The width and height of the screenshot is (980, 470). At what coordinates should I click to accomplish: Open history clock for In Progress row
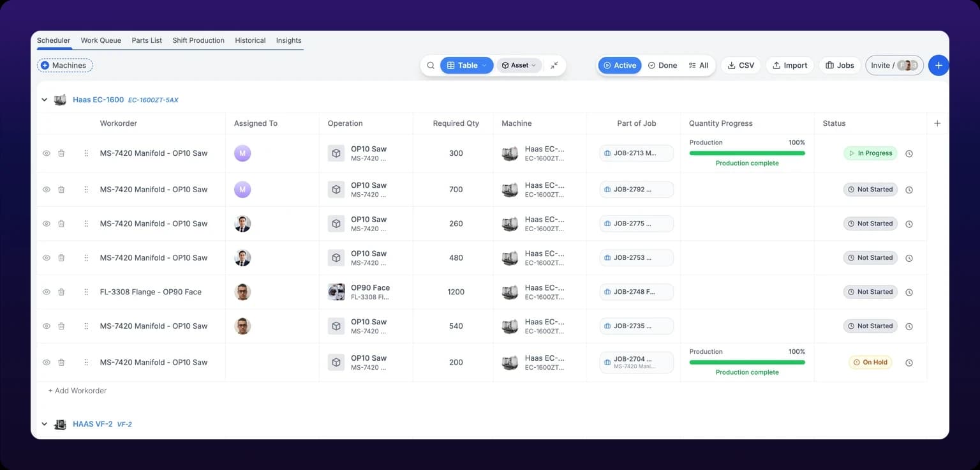[x=909, y=153]
